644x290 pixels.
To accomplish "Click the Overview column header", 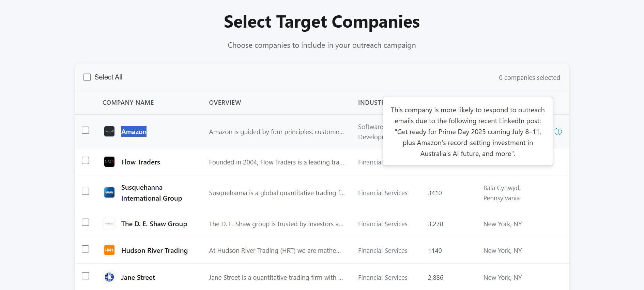I will tap(225, 103).
